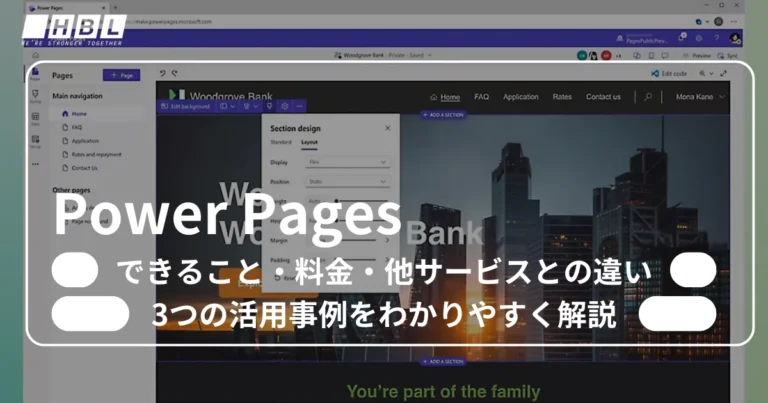Viewport: 768px width, 403px height.
Task: Open the Styling workspace icon
Action: tap(36, 98)
